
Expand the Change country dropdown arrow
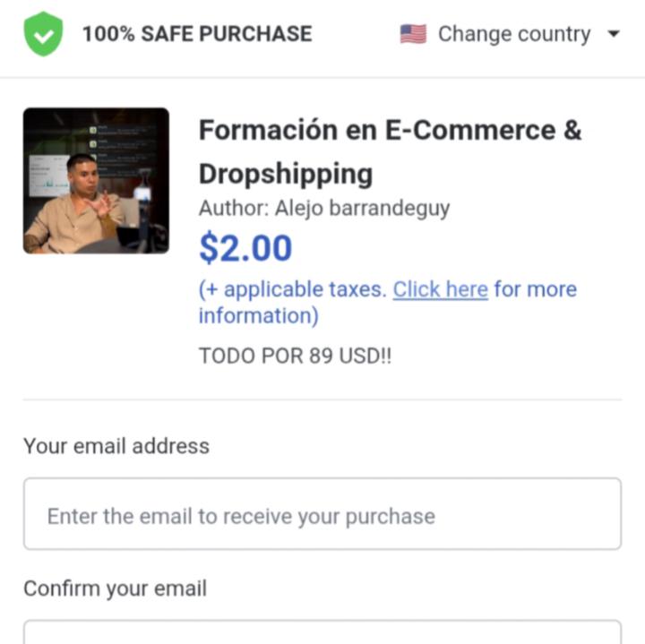(x=614, y=35)
